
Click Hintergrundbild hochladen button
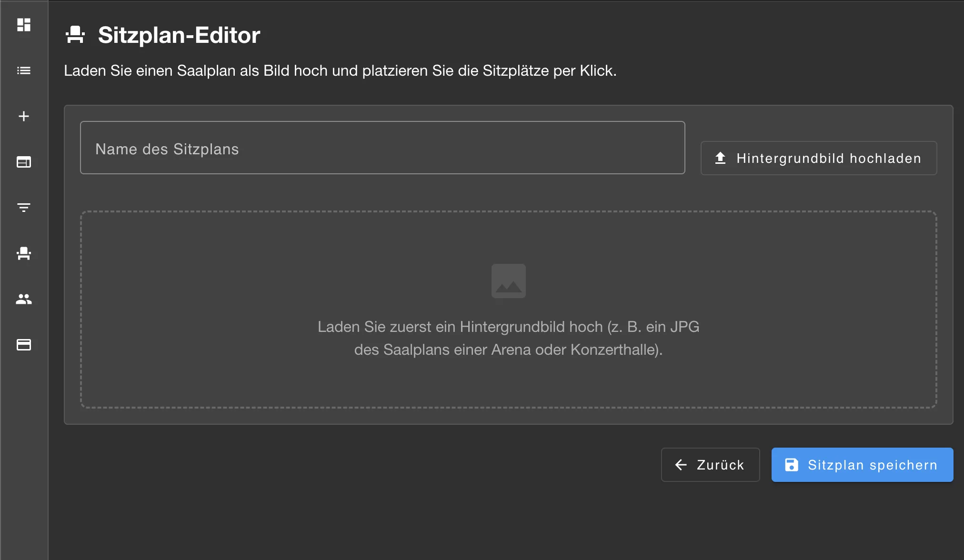pos(819,158)
